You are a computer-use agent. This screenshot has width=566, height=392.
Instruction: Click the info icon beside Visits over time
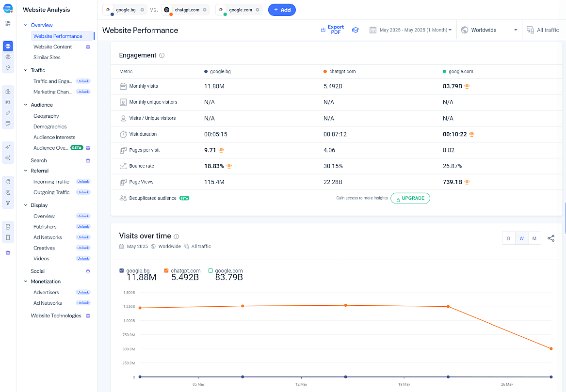(x=176, y=236)
